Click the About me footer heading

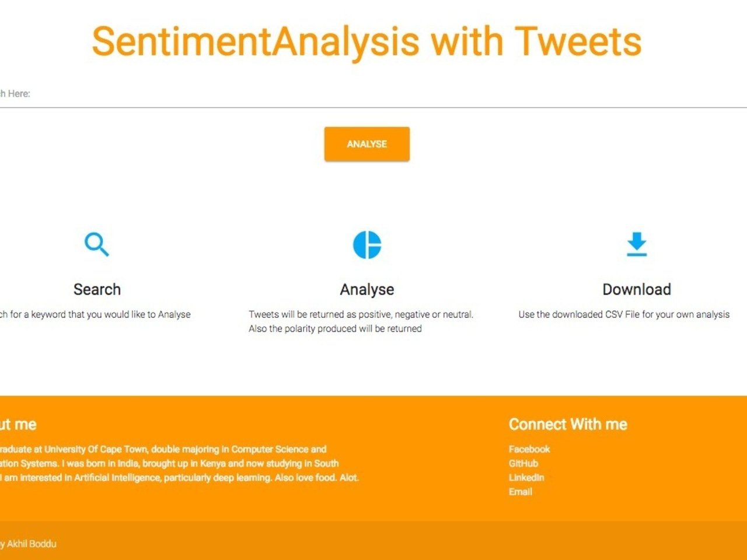[x=19, y=424]
